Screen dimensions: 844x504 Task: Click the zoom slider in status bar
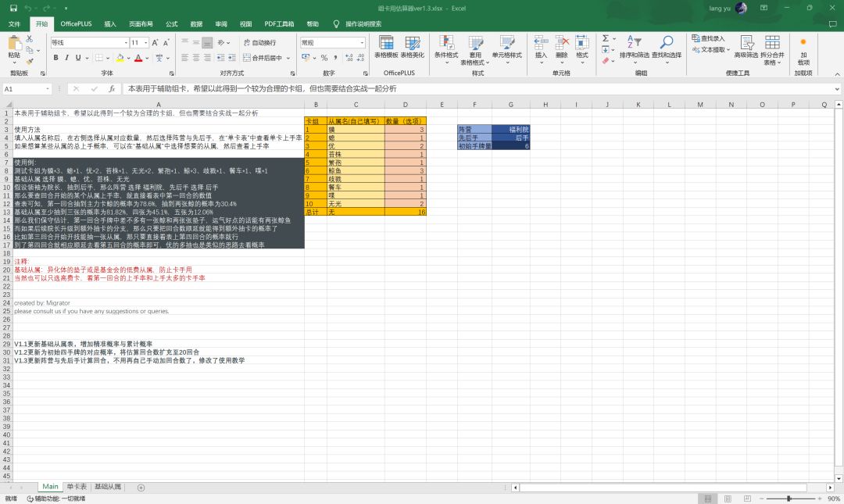coord(789,499)
